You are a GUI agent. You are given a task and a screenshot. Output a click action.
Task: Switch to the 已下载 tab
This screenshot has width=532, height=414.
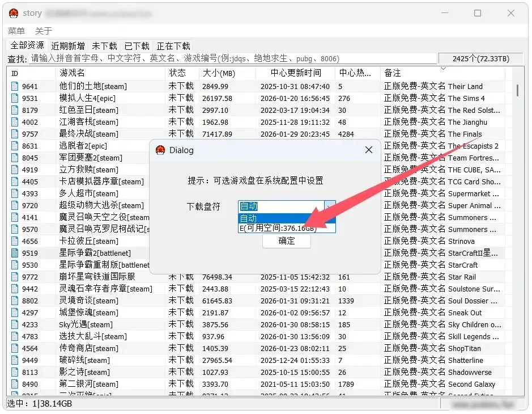tap(137, 46)
